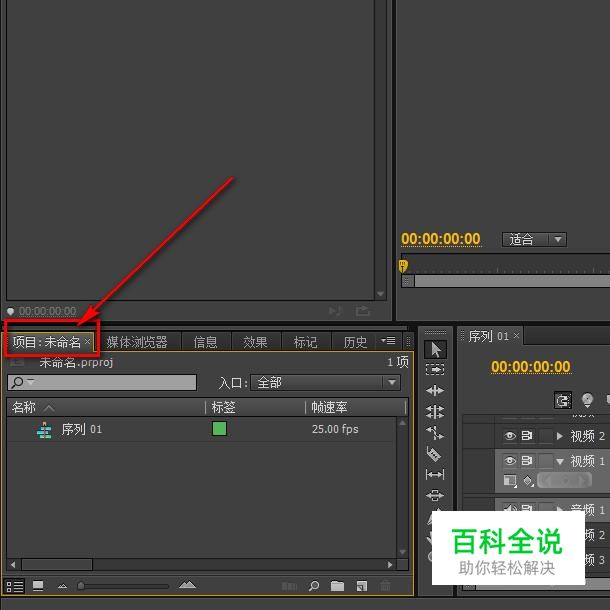
Task: Toggle Video 1 track lock box
Action: pyautogui.click(x=545, y=461)
